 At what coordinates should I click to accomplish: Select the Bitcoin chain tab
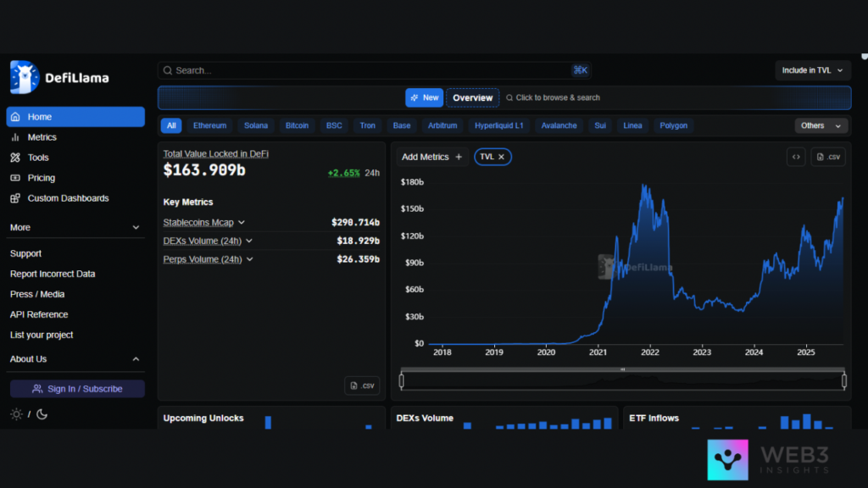tap(298, 125)
